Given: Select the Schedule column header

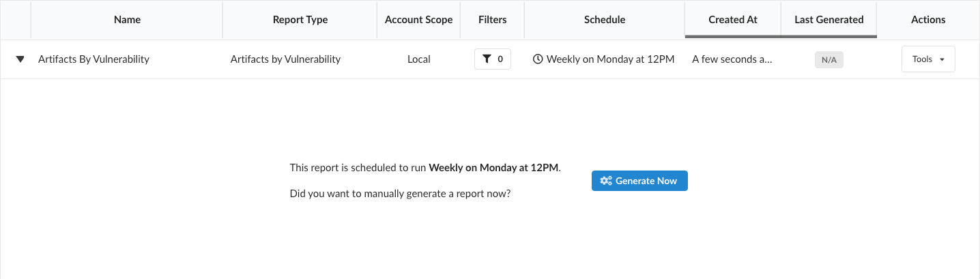Looking at the screenshot, I should point(604,20).
